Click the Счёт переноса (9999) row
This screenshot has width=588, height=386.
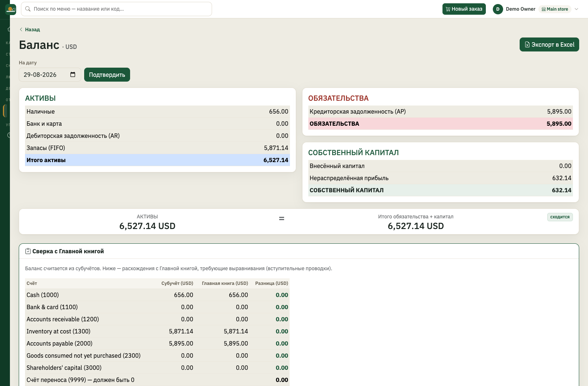[x=157, y=380]
